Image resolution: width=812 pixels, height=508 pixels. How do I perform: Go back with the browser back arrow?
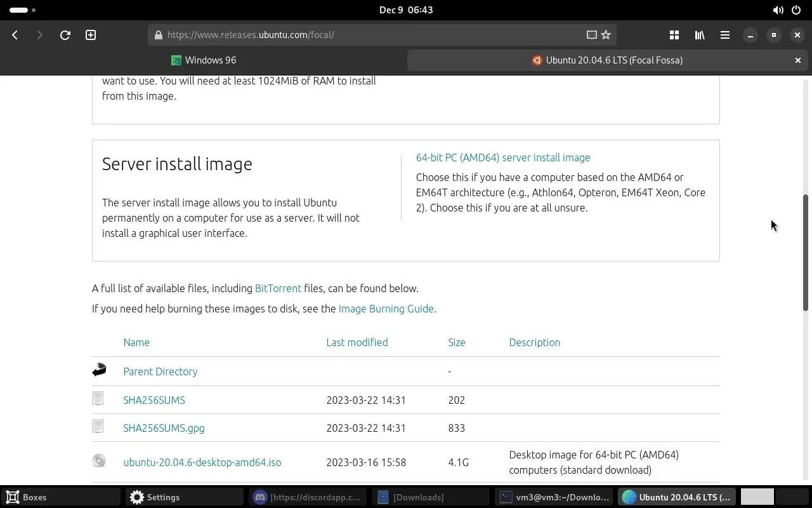(15, 35)
